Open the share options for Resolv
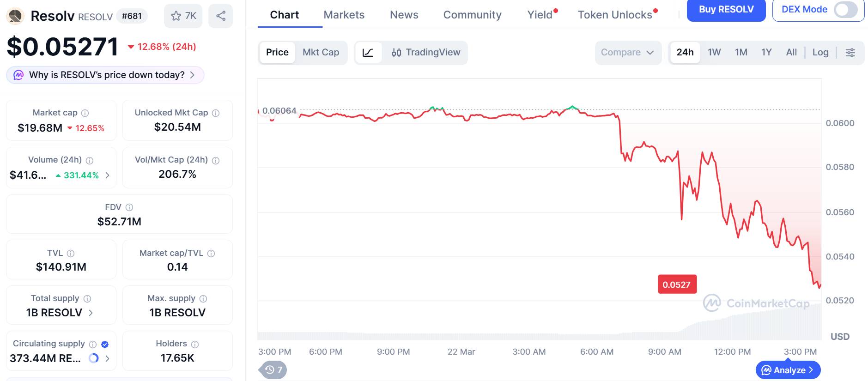868x381 pixels. point(220,15)
